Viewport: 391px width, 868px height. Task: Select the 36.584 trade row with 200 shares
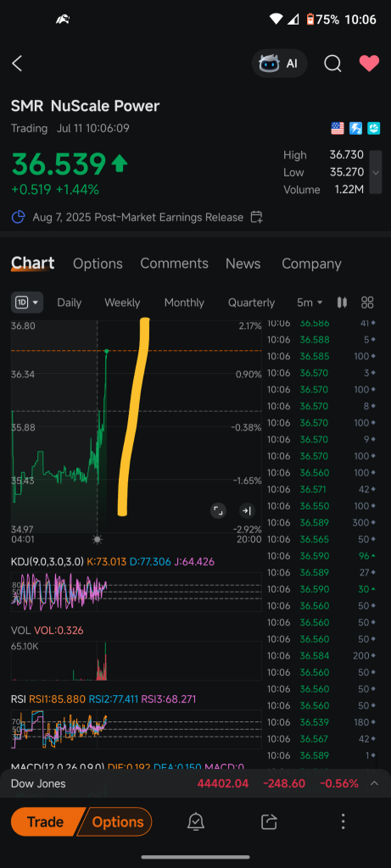[322, 656]
